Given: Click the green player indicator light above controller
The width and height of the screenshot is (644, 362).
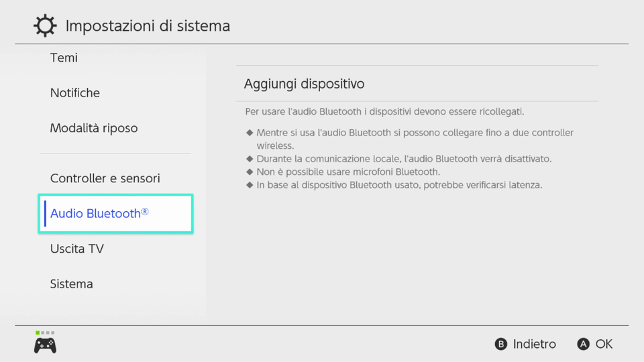Looking at the screenshot, I should click(x=38, y=333).
